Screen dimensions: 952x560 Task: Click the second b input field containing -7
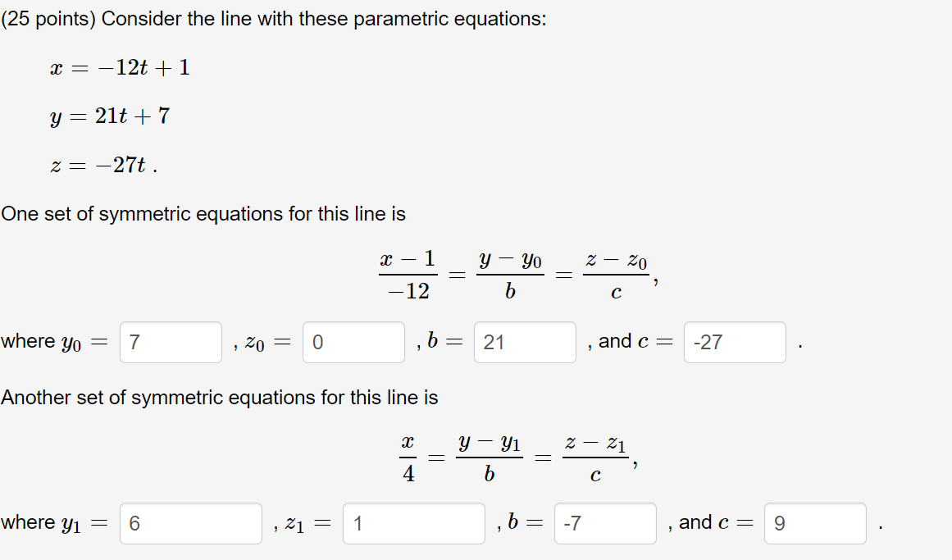click(604, 523)
